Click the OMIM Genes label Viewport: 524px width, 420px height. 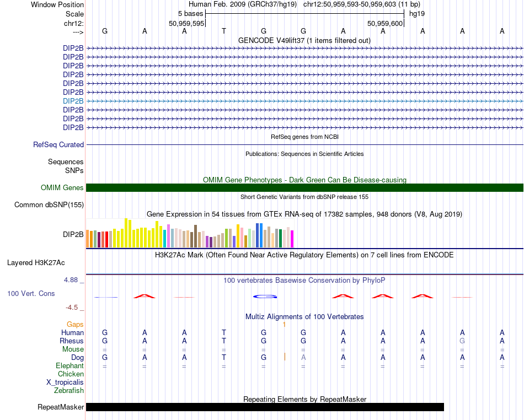(62, 187)
